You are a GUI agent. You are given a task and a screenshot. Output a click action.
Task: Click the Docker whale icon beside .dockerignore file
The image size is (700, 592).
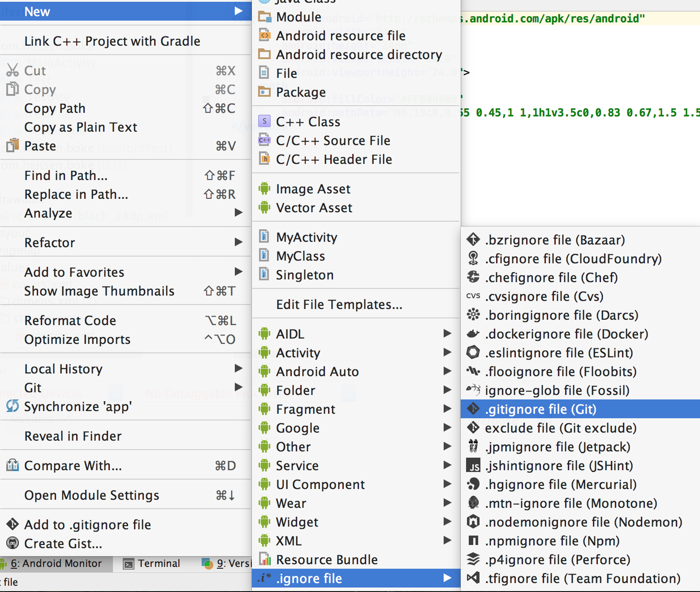pos(473,334)
